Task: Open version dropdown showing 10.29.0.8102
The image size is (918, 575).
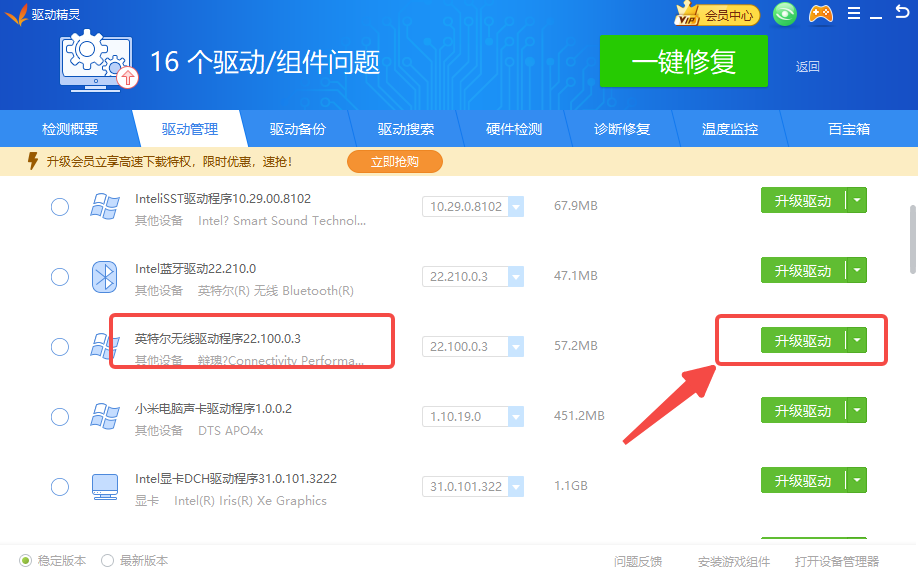Action: click(x=516, y=207)
